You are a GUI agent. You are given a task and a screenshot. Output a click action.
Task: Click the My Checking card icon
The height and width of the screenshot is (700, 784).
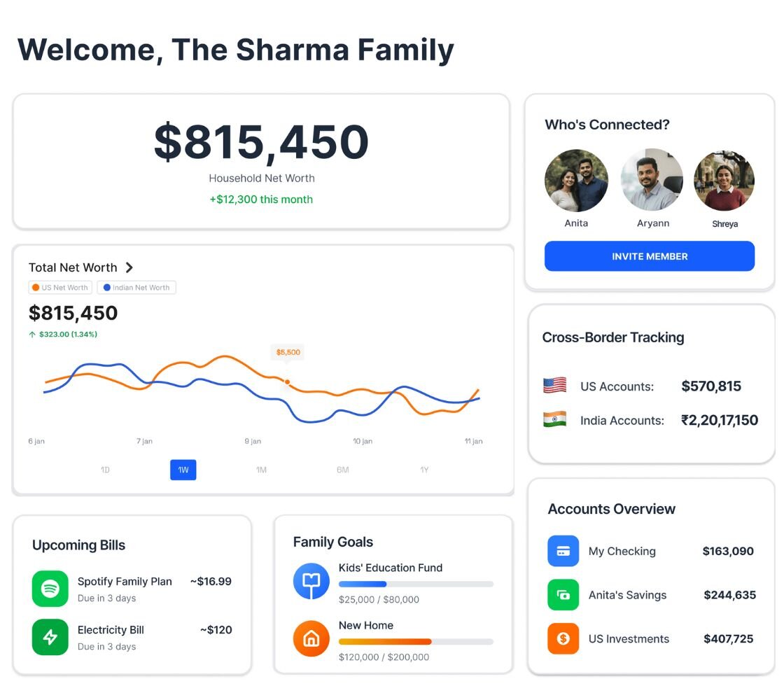[x=563, y=551]
